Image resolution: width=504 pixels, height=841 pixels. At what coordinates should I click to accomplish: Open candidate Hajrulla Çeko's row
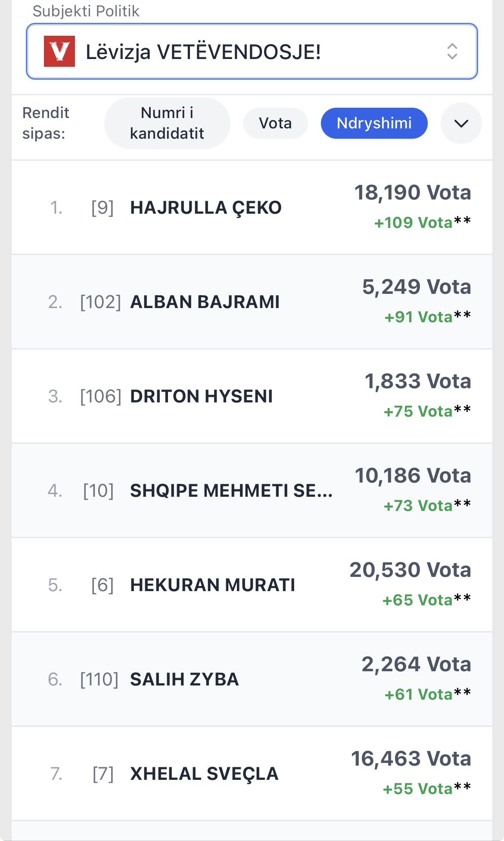coord(206,208)
